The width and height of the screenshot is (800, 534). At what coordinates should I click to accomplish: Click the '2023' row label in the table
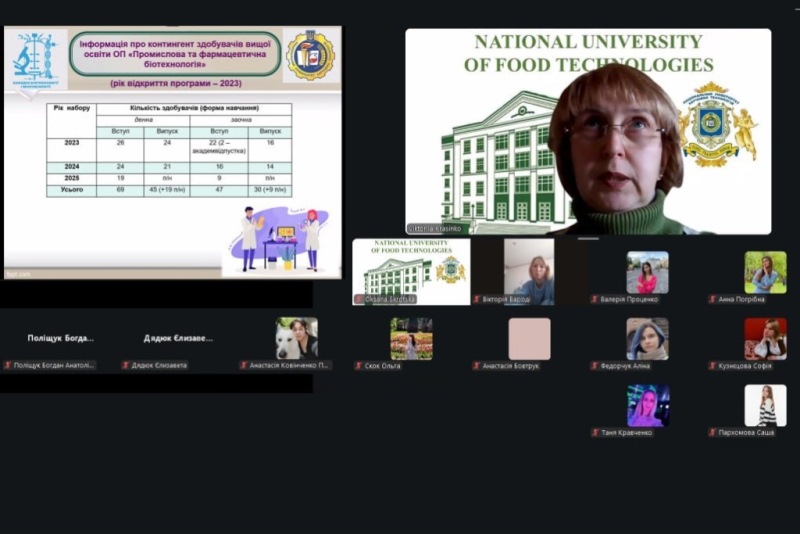click(x=72, y=143)
